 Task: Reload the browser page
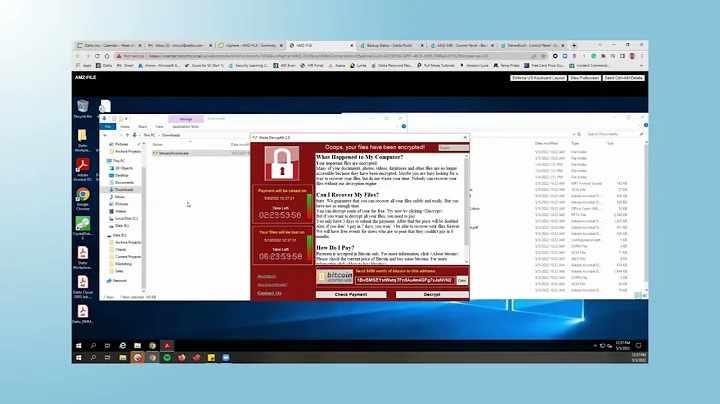97,56
